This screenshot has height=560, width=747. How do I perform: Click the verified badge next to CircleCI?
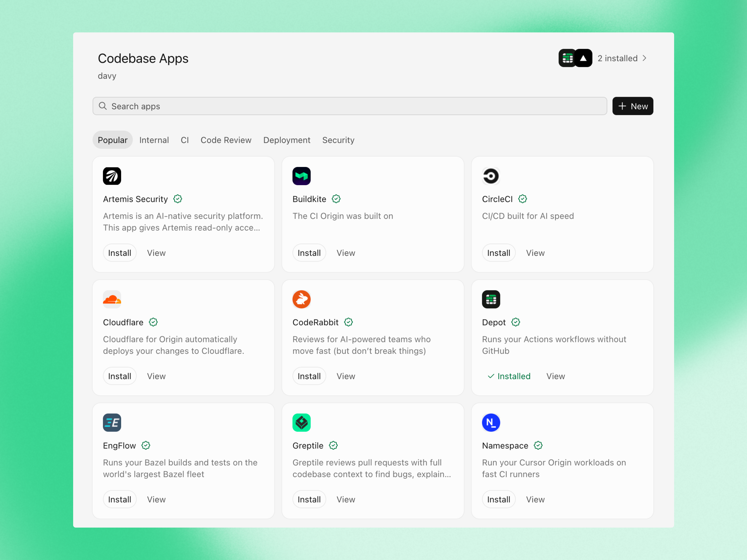click(x=522, y=199)
